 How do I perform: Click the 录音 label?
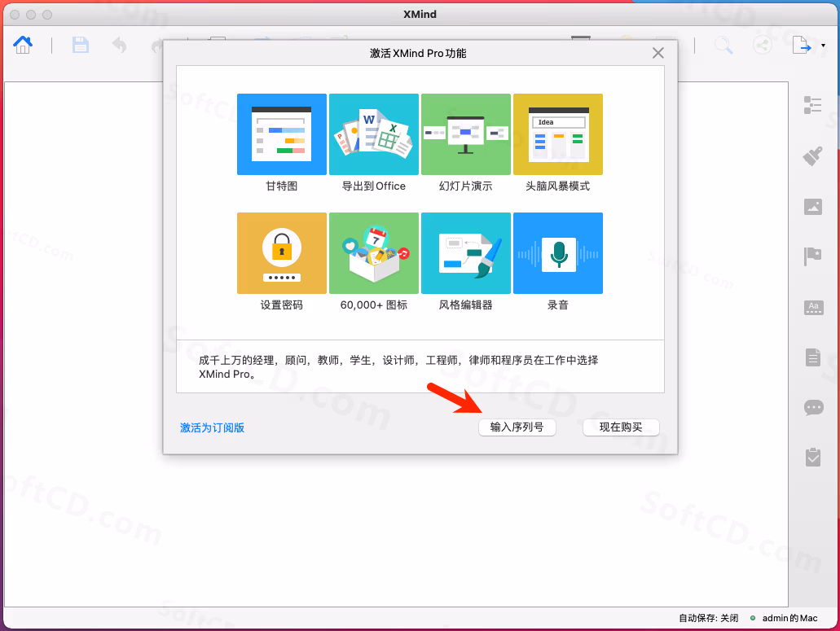point(557,305)
